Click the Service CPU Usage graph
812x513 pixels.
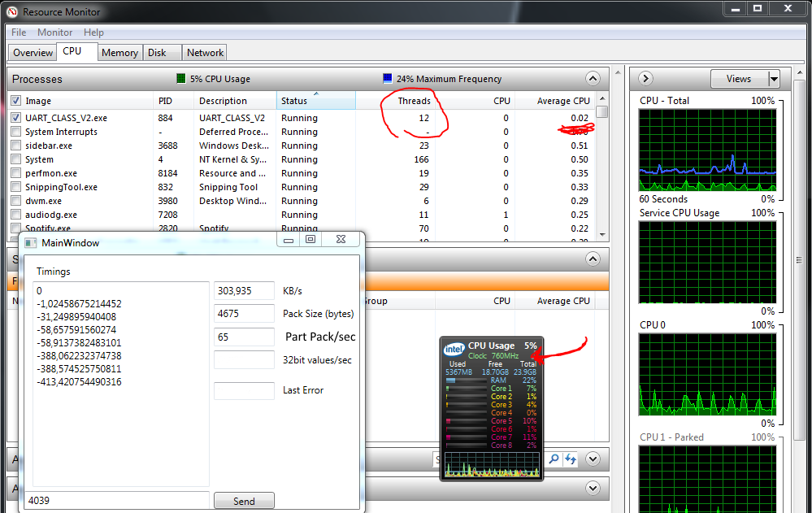[x=707, y=263]
